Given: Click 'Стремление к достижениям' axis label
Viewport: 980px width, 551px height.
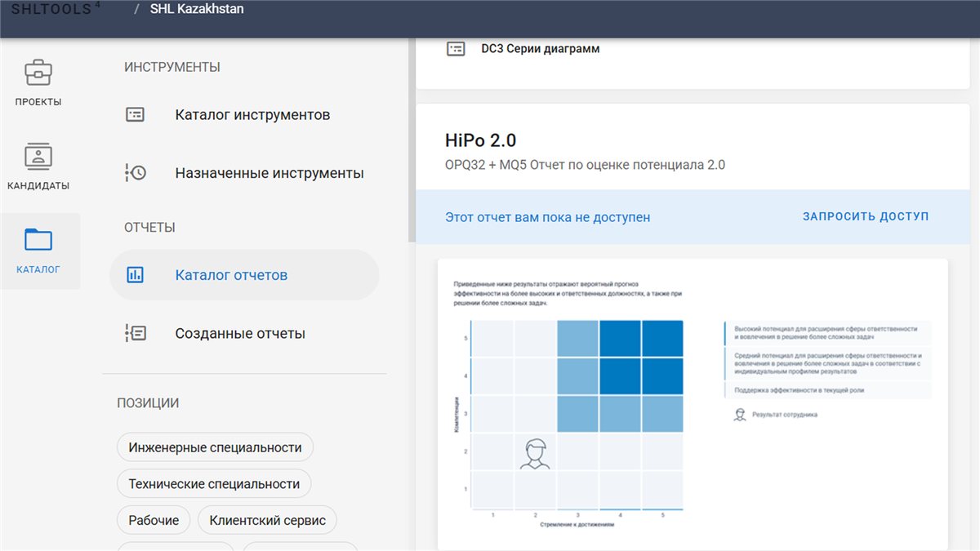Looking at the screenshot, I should [x=577, y=525].
